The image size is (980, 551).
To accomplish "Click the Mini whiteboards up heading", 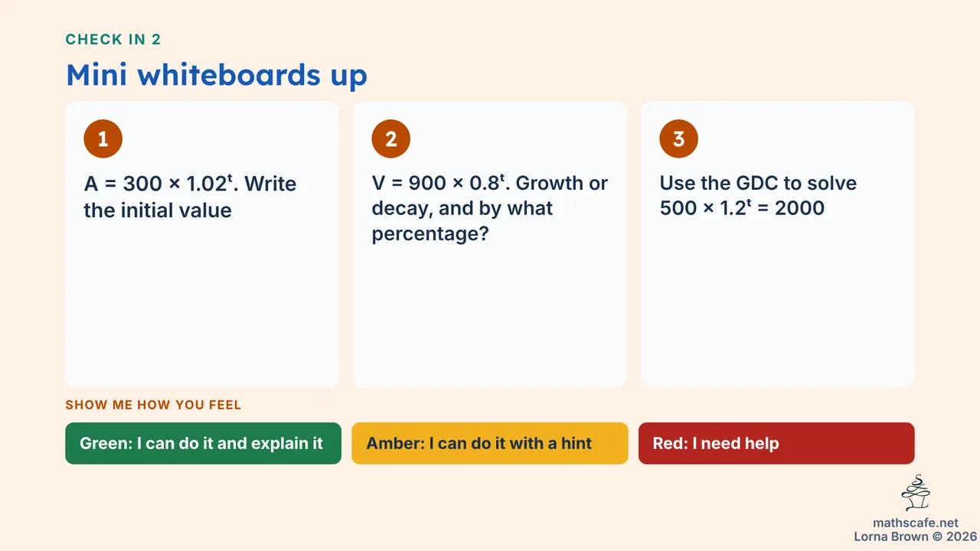I will pos(217,75).
